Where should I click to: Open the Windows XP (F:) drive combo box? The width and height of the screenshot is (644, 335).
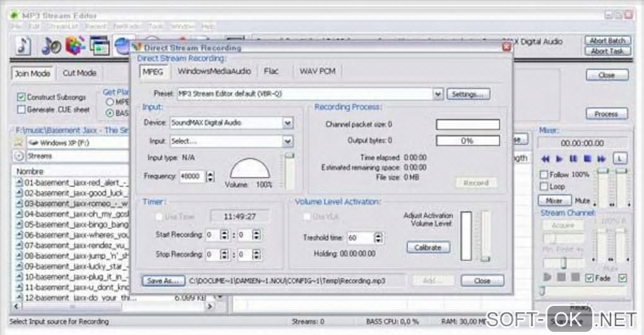[78, 143]
